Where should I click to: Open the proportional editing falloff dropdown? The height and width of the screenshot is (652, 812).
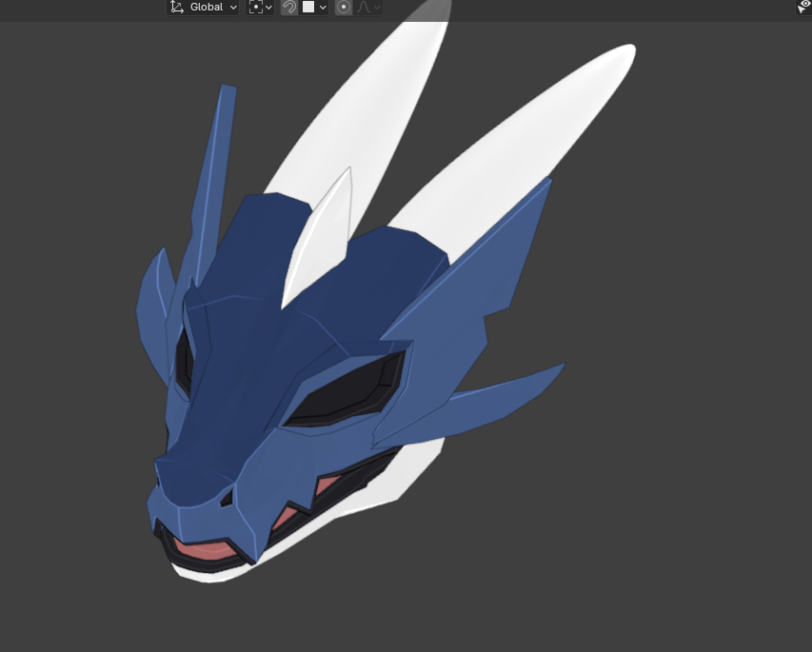pyautogui.click(x=368, y=8)
